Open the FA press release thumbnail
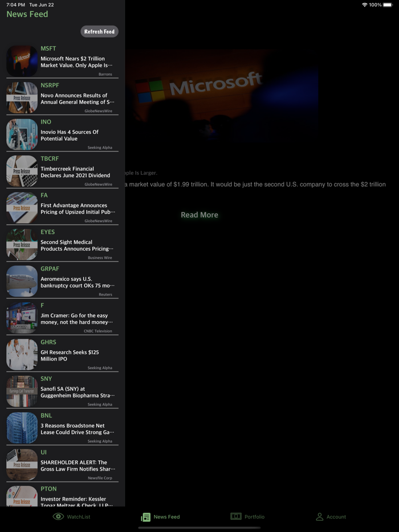399x532 pixels. pos(22,207)
